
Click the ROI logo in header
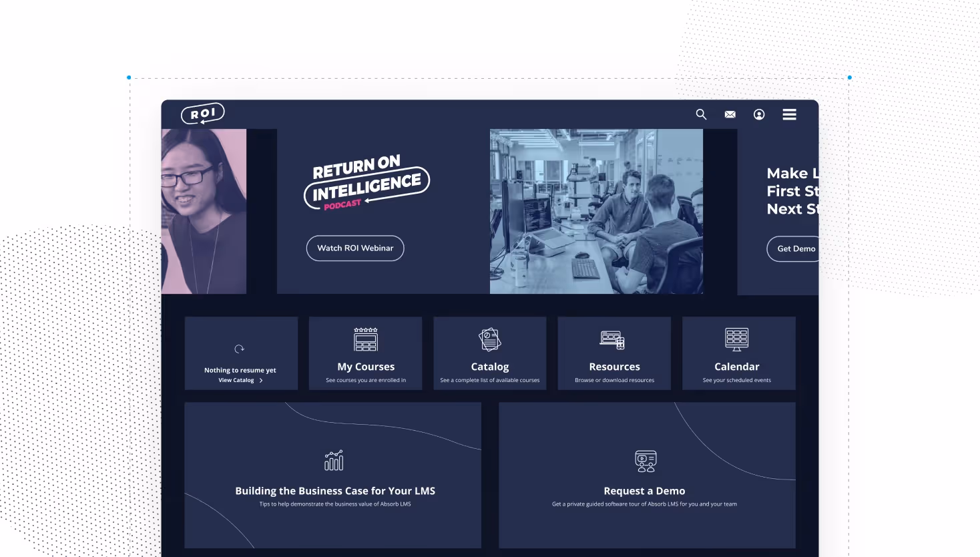point(203,114)
